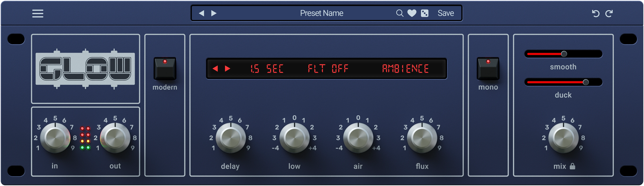This screenshot has width=644, height=186.
Task: Search presets with magnifier icon
Action: tap(399, 13)
